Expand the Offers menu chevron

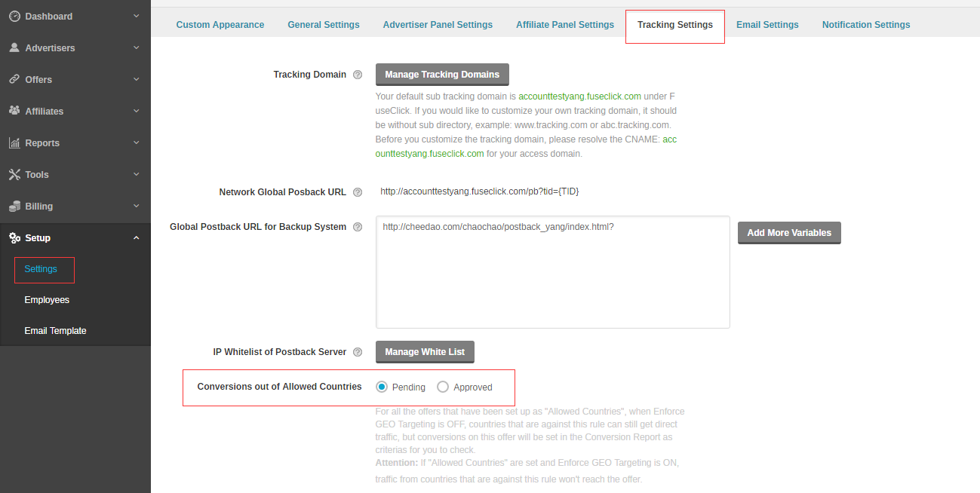137,79
